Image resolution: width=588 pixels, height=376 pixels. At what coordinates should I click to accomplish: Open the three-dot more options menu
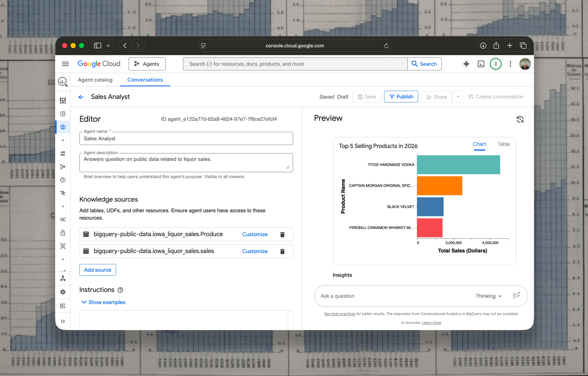[510, 64]
